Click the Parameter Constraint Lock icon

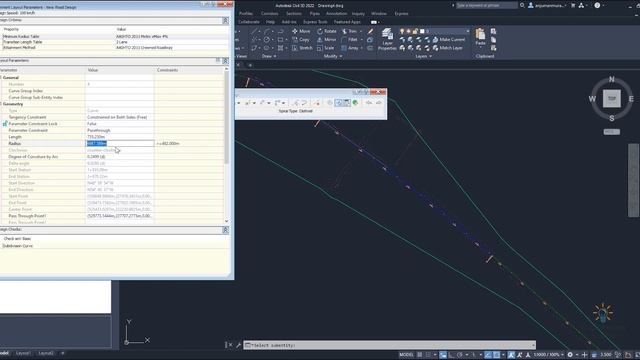[5, 124]
